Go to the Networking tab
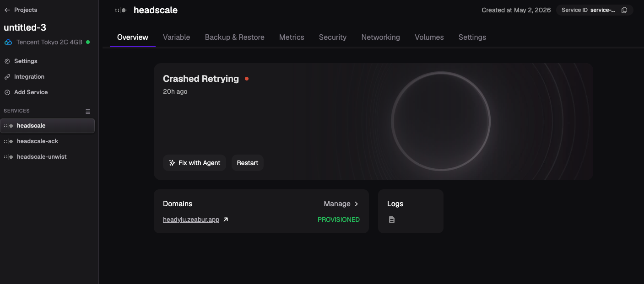 [381, 38]
